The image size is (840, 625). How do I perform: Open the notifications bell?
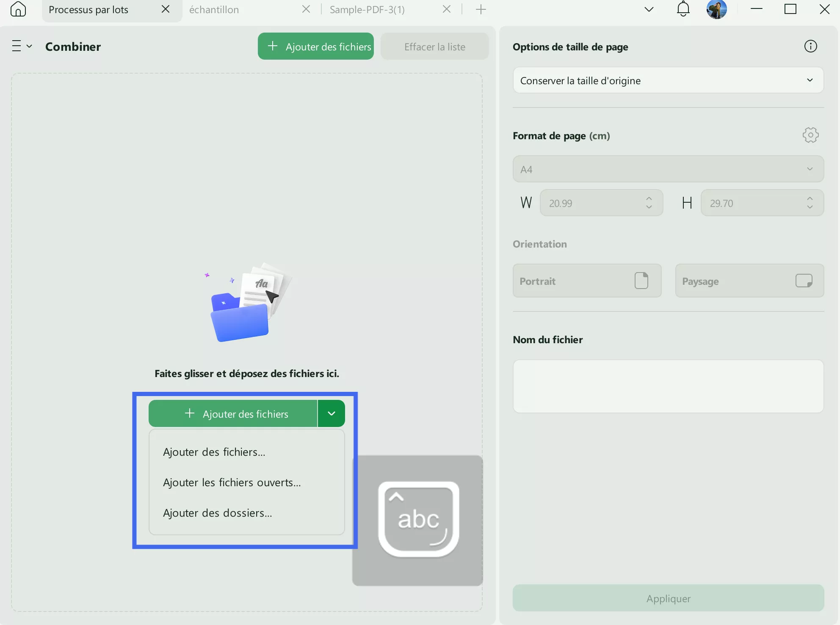coord(683,9)
